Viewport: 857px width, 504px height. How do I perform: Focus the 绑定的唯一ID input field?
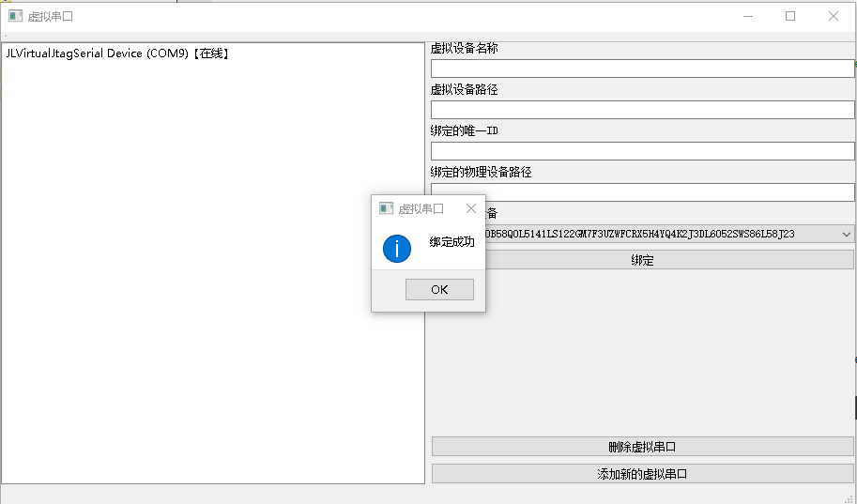coord(642,151)
